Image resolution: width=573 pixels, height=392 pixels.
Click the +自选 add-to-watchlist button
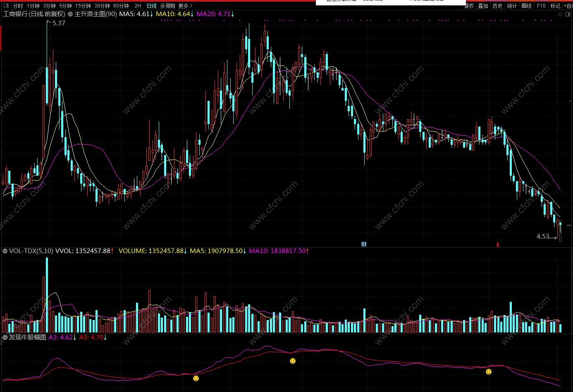pos(568,6)
